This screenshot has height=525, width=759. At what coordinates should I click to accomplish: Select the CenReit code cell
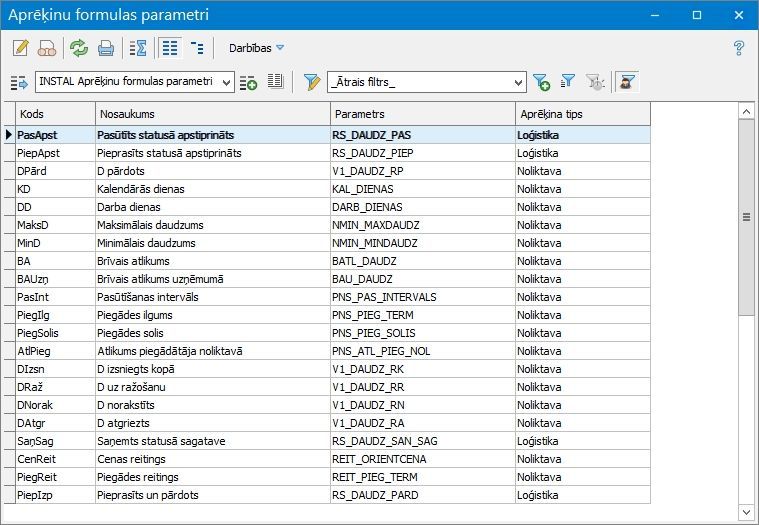56,459
